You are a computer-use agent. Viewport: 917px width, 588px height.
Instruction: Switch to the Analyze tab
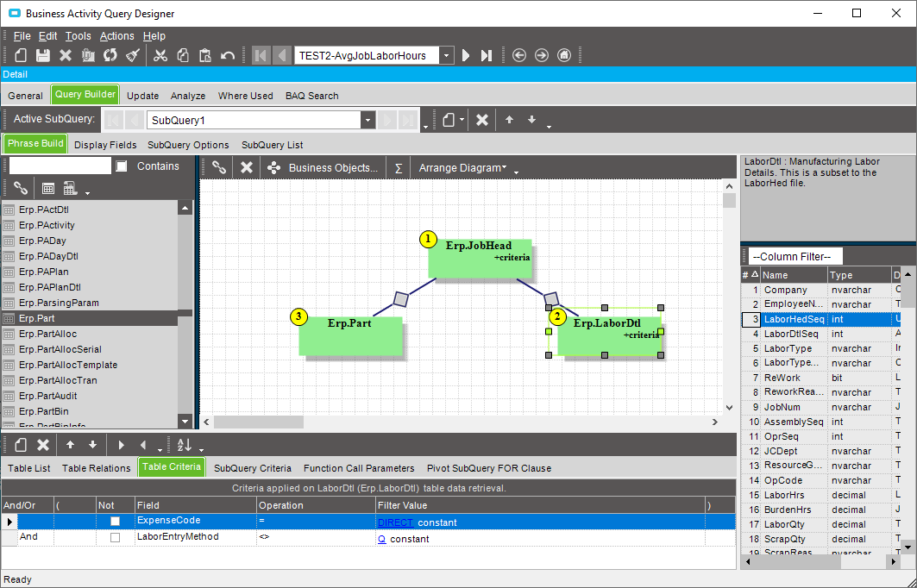(x=188, y=96)
